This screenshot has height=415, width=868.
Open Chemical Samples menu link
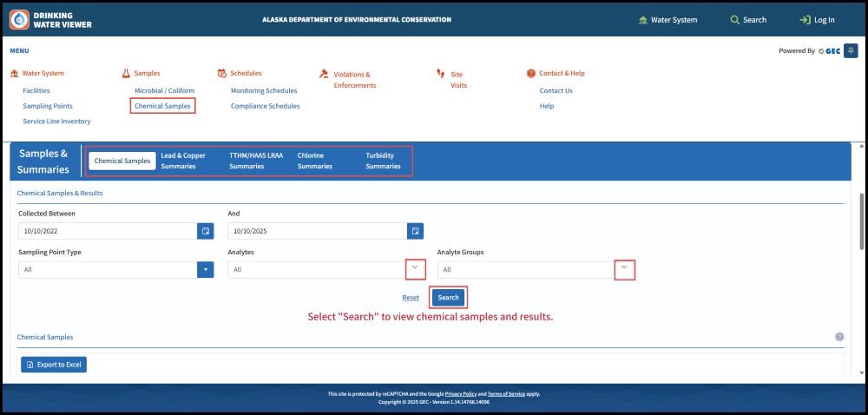coord(162,106)
